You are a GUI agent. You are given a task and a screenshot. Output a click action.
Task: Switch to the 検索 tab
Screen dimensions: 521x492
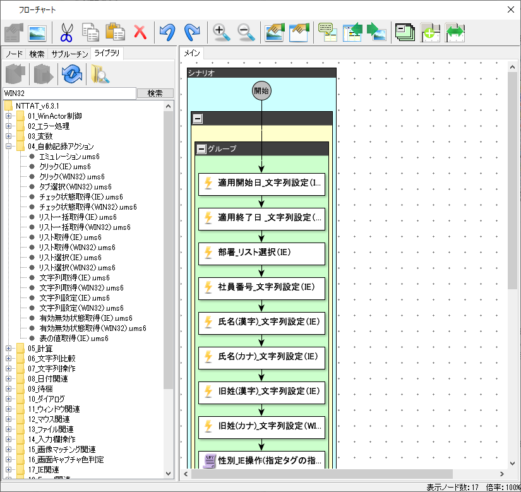pos(37,54)
